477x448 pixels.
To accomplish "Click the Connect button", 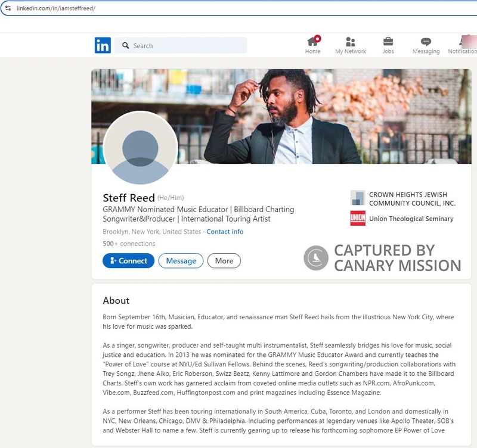I will tap(128, 260).
